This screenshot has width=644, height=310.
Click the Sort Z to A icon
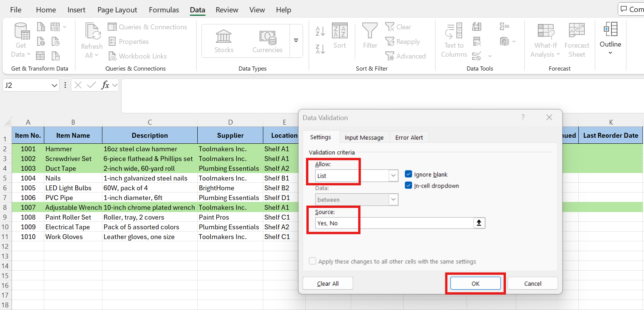pyautogui.click(x=320, y=49)
